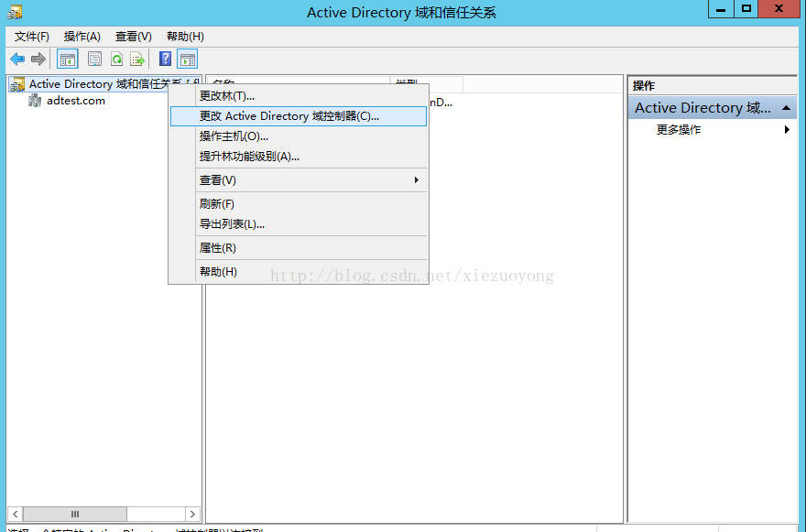This screenshot has height=532, width=806.
Task: Maximize the window
Action: click(x=746, y=9)
